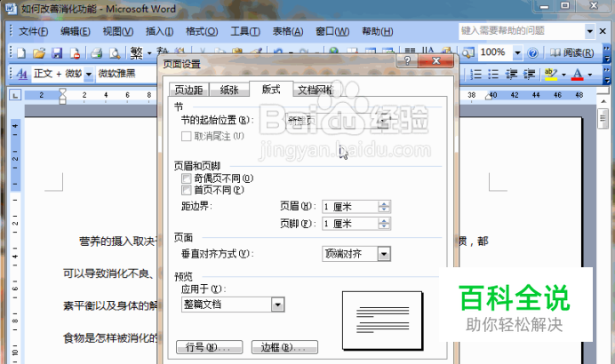Image resolution: width=615 pixels, height=364 pixels.
Task: Click the 行号(N)... button
Action: (x=210, y=347)
